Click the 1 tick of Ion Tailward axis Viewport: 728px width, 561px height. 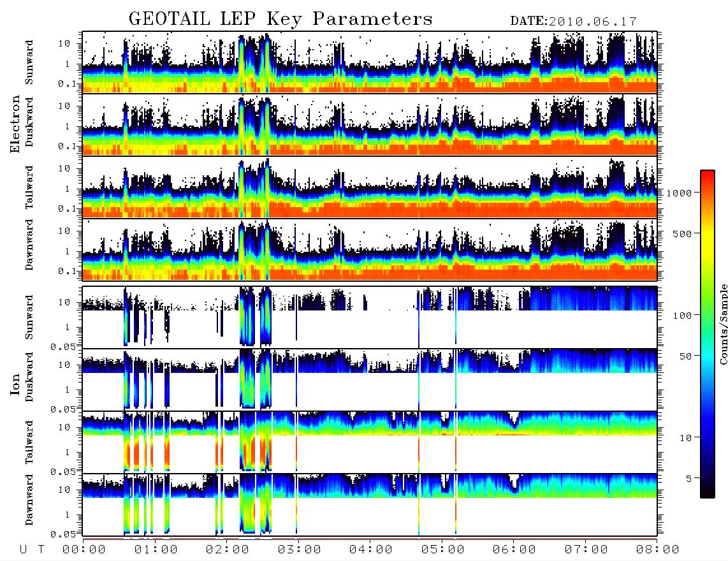click(x=67, y=452)
